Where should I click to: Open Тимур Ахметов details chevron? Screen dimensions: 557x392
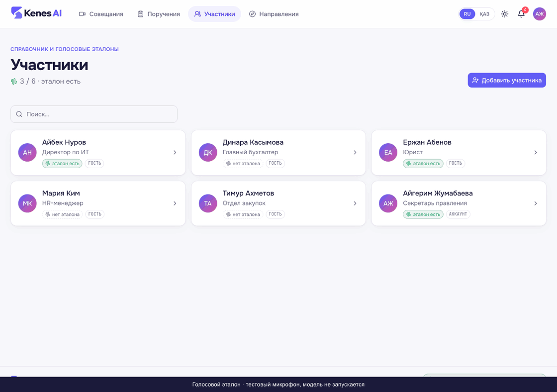click(x=355, y=203)
